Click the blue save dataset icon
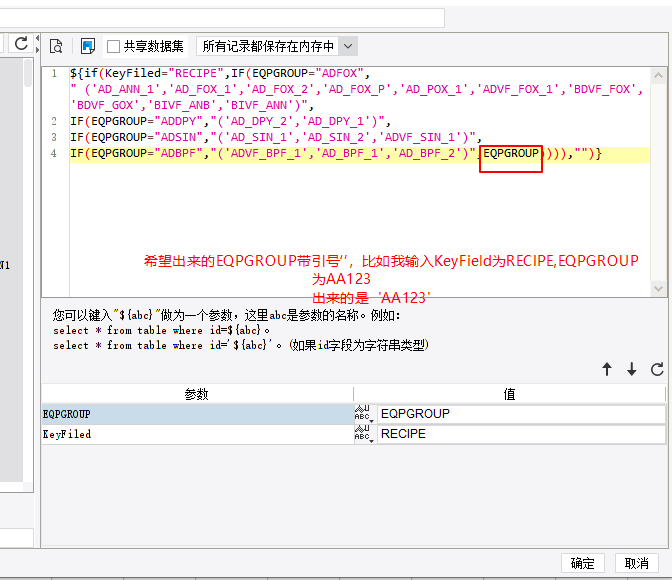Screen dimensions: 672x580 pyautogui.click(x=88, y=46)
